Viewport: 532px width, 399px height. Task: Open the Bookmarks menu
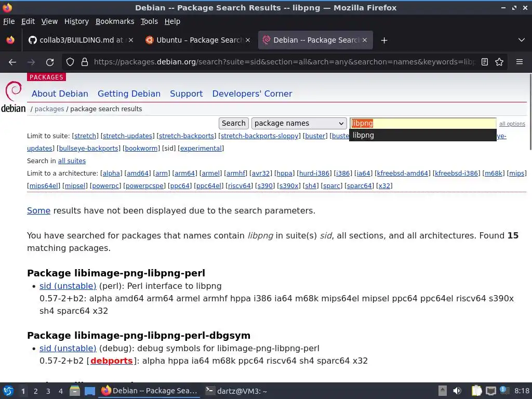115,21
